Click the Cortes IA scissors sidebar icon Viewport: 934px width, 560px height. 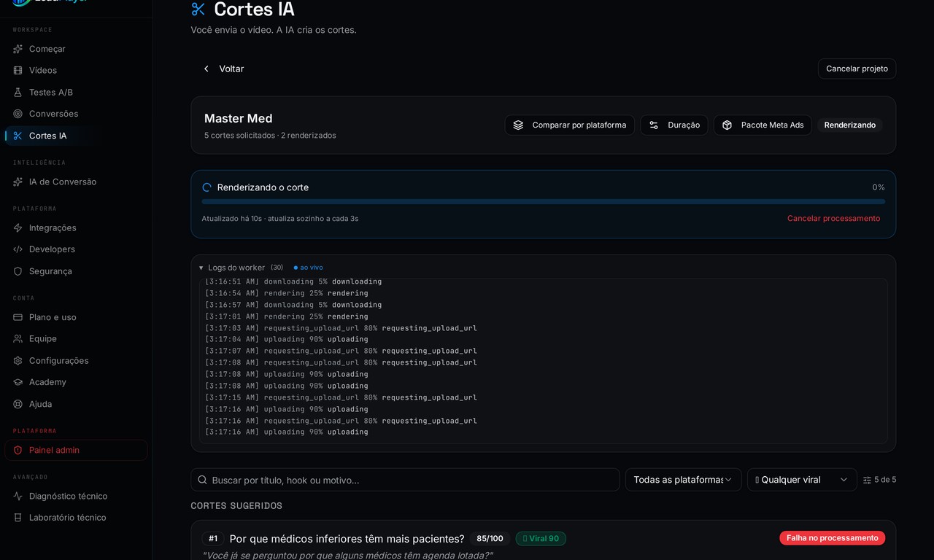pos(18,136)
